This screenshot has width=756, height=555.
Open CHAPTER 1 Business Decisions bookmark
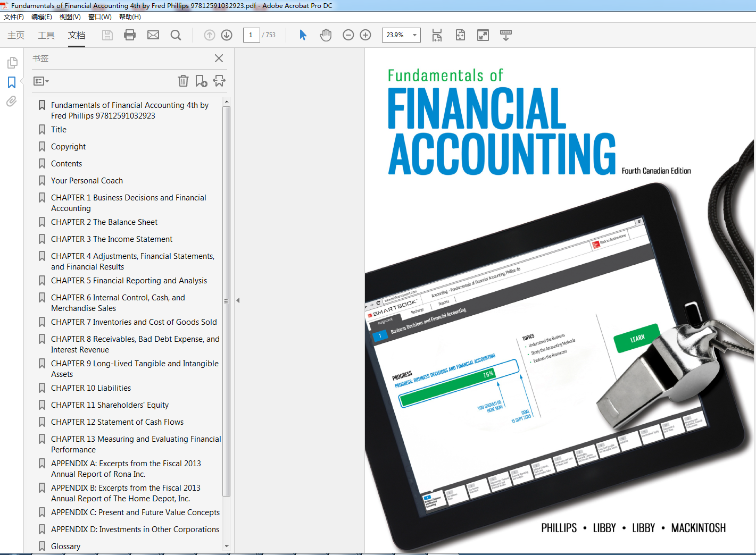pos(129,203)
